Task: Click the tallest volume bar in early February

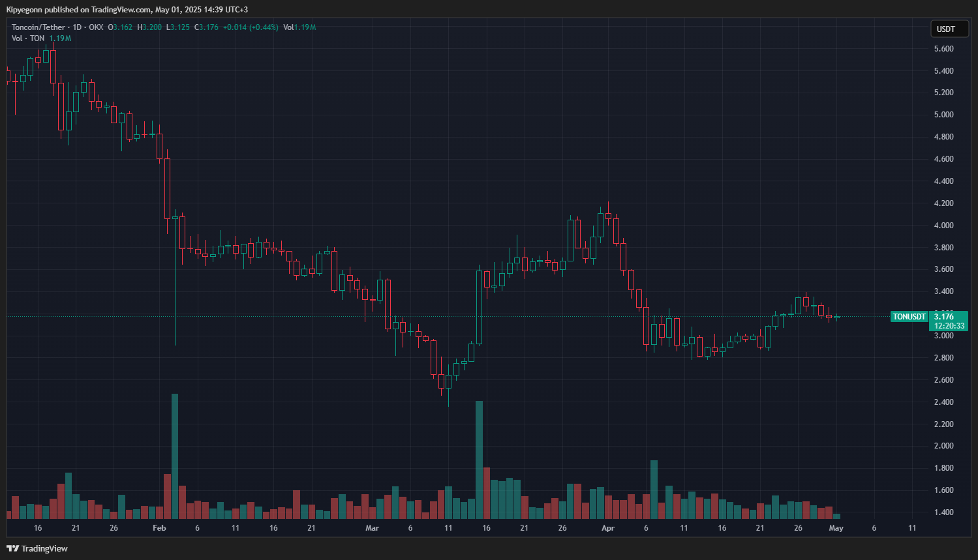Action: tap(175, 456)
